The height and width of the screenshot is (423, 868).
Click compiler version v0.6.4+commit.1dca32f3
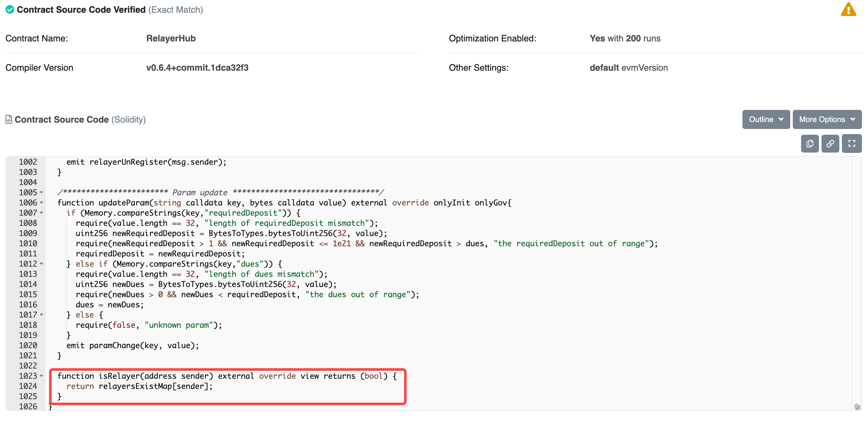(197, 68)
